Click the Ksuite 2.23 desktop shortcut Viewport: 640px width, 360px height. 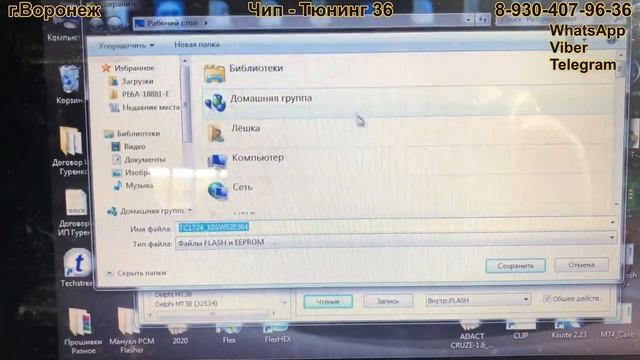click(569, 329)
